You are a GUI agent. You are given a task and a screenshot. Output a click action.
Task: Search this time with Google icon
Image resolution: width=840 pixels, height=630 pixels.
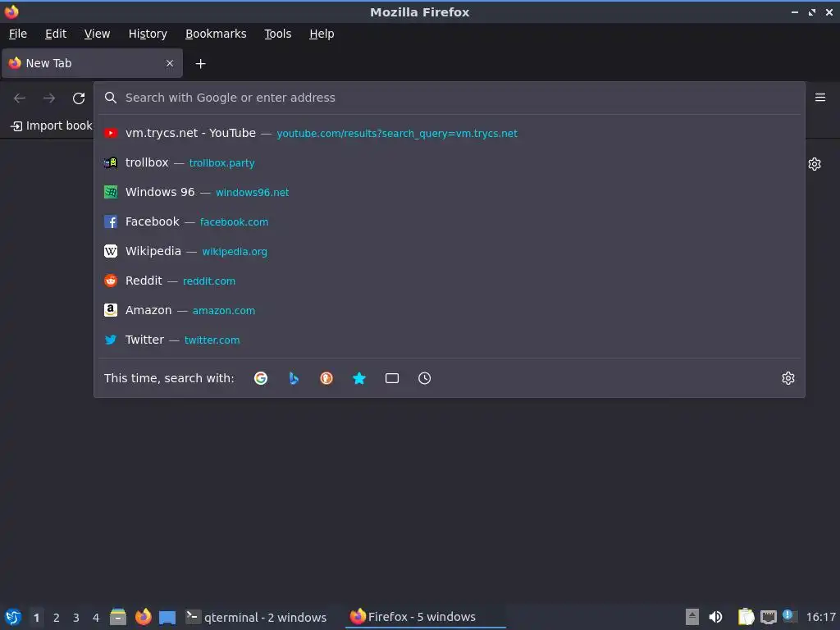pyautogui.click(x=261, y=378)
